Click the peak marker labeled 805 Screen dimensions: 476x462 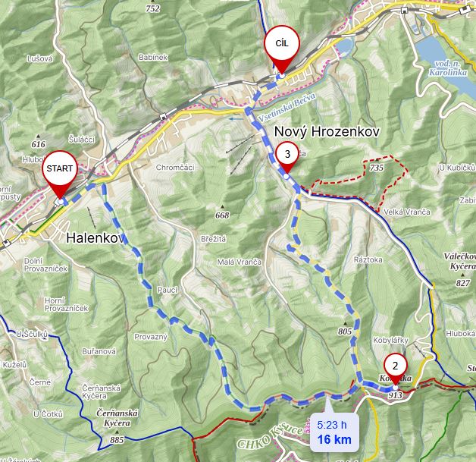point(345,328)
